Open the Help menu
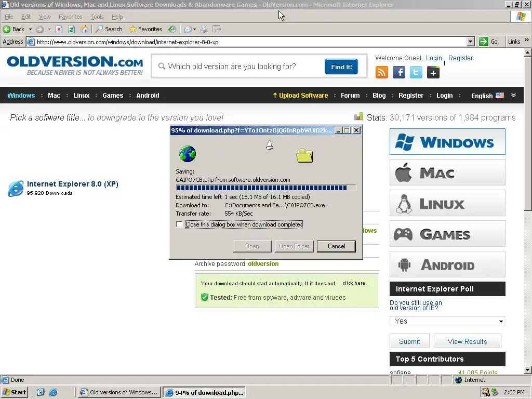 pyautogui.click(x=117, y=17)
